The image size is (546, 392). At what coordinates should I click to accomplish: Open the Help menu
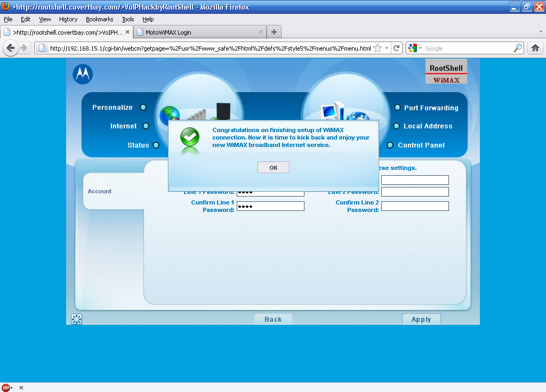[x=148, y=19]
